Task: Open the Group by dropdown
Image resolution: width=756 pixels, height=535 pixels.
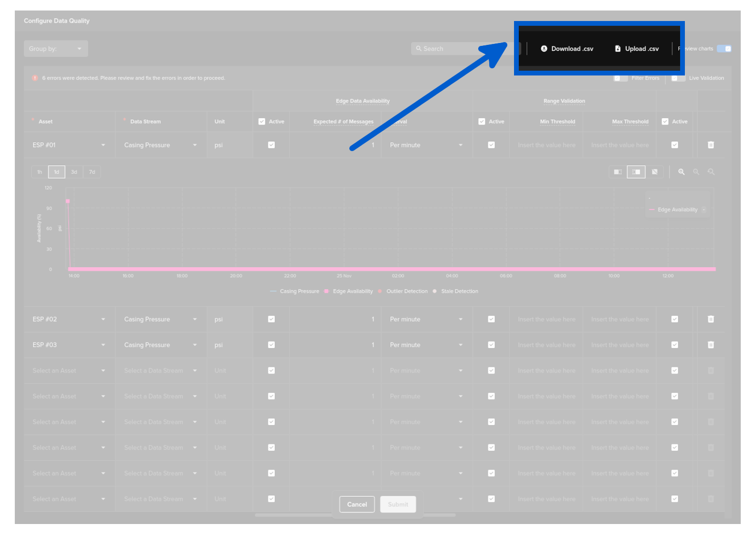Action: 56,49
